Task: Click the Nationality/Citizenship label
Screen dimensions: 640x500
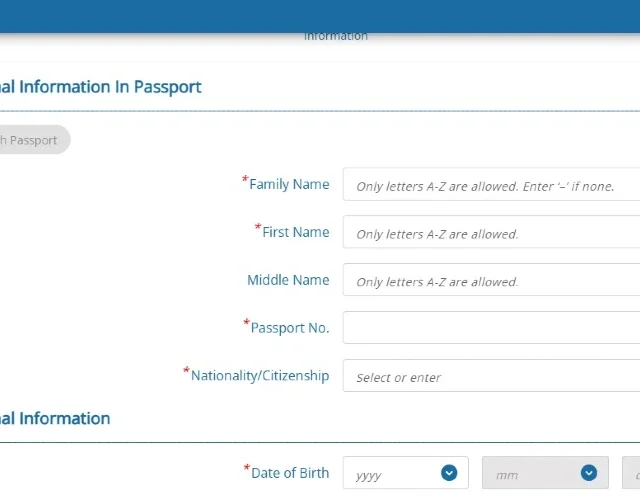Action: click(x=259, y=375)
